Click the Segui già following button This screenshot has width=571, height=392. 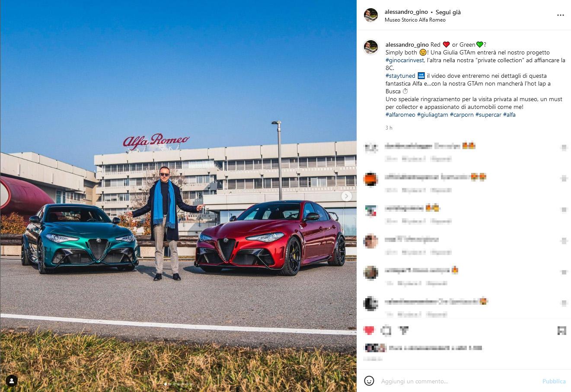click(448, 12)
